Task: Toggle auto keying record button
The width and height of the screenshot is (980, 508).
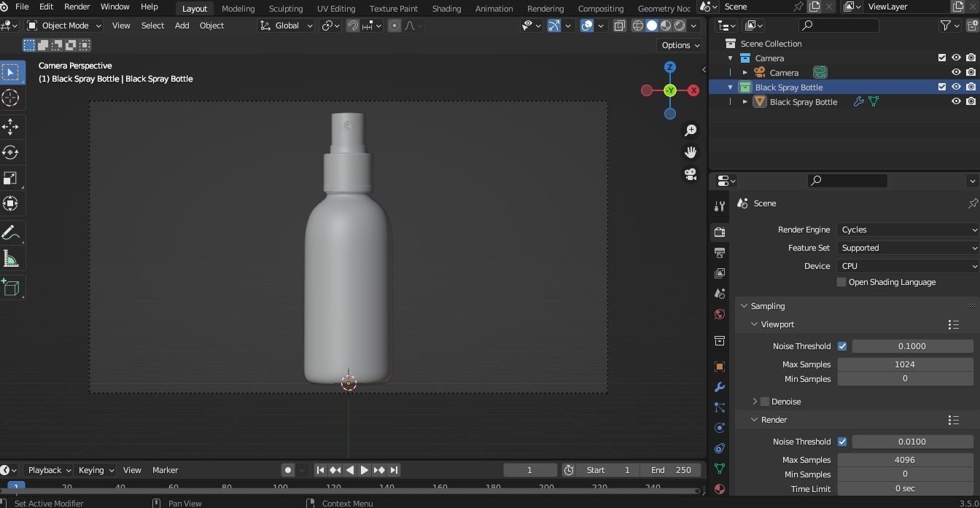Action: [288, 470]
